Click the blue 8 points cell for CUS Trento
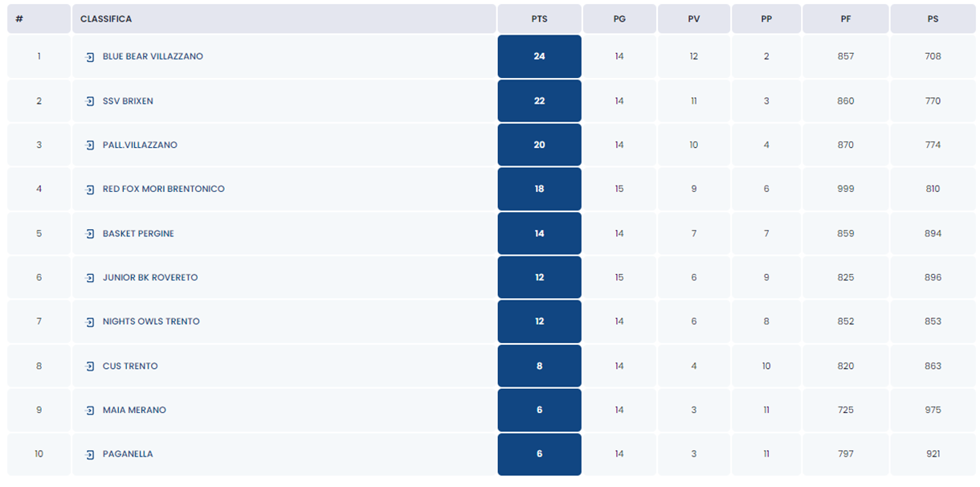The width and height of the screenshot is (980, 487). click(539, 366)
